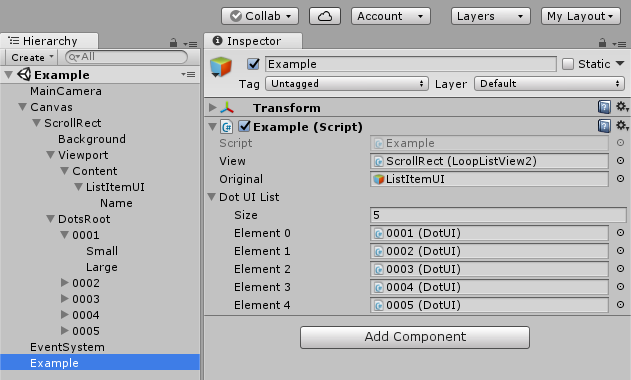This screenshot has height=380, width=631.
Task: Click the Inspector panel lock icon
Action: click(602, 42)
